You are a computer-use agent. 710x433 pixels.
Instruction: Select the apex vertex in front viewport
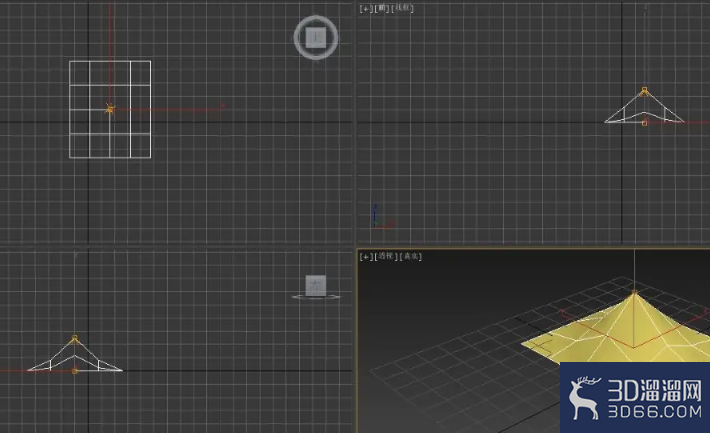[645, 90]
